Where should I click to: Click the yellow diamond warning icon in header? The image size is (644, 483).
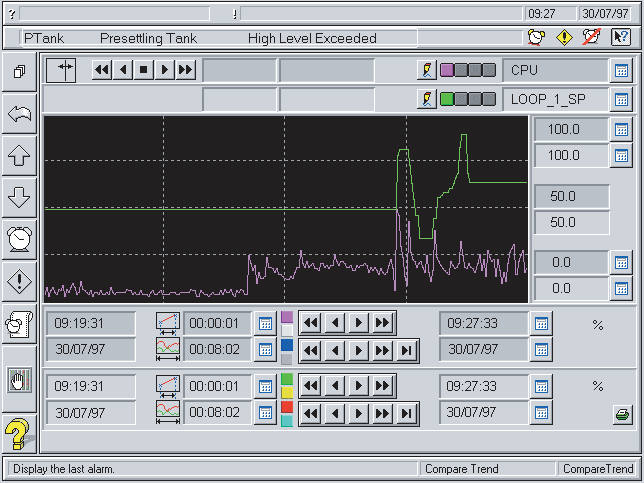(x=564, y=37)
